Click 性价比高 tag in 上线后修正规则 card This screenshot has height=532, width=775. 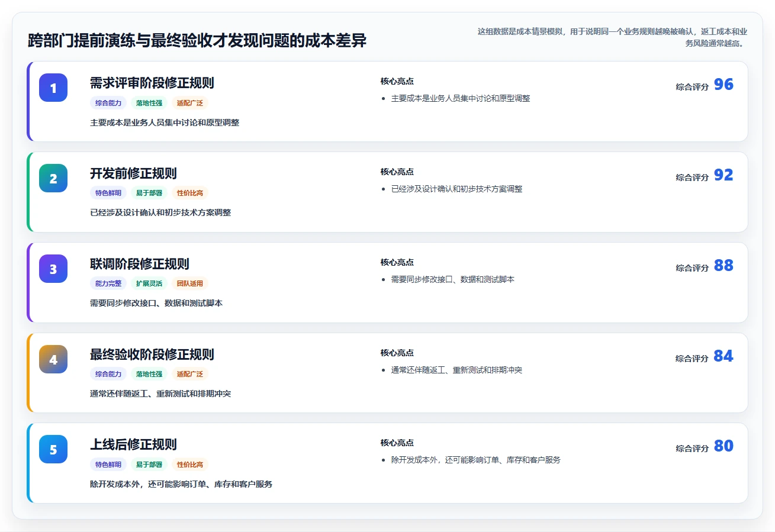click(190, 465)
